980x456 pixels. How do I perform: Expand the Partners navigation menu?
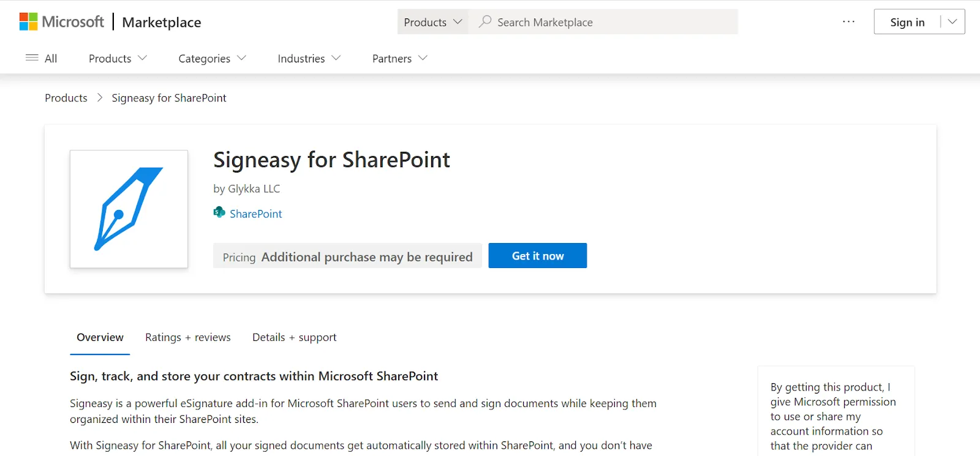pos(399,58)
